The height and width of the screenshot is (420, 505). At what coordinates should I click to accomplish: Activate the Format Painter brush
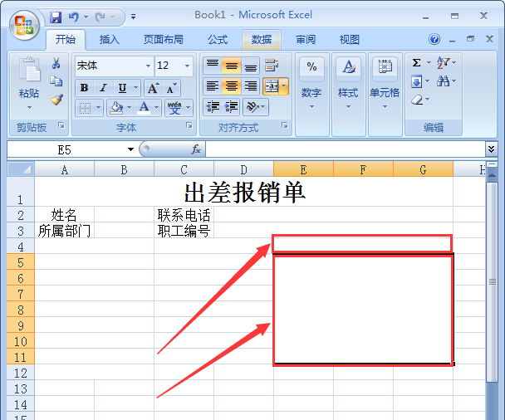(56, 100)
